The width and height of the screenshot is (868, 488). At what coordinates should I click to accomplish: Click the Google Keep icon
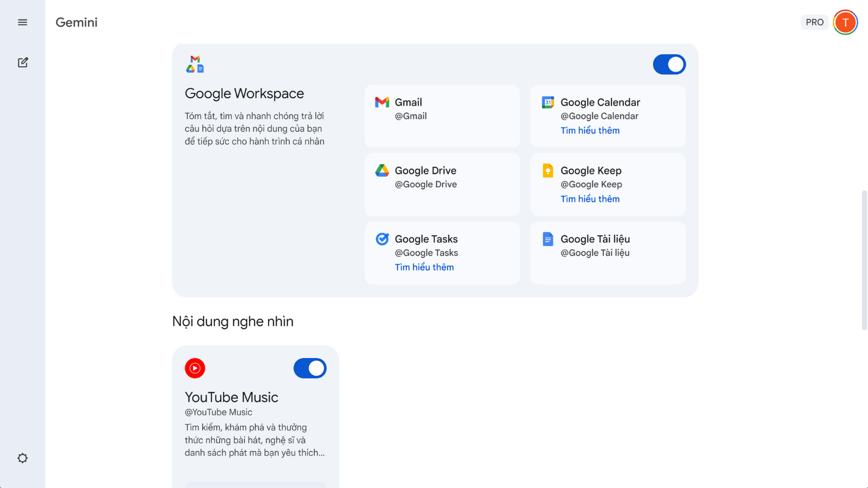coord(547,170)
